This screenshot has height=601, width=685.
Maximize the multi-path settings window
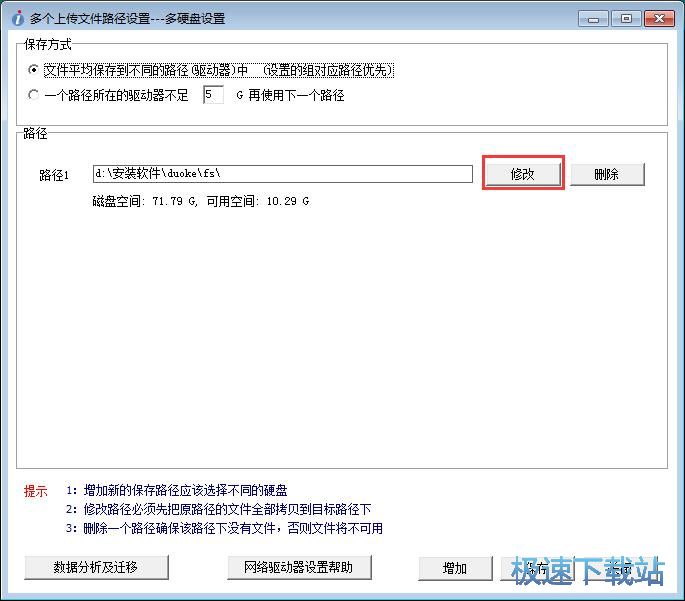[626, 19]
